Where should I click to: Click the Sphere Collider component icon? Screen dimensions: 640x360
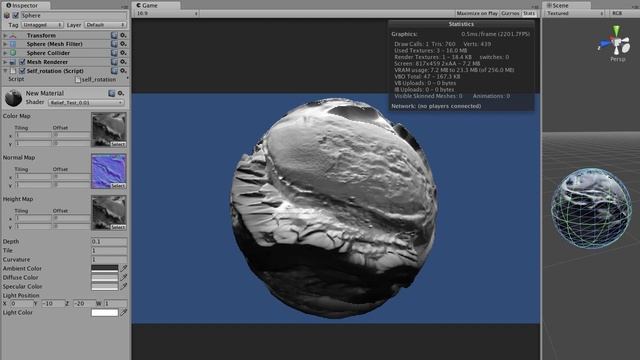click(x=13, y=53)
